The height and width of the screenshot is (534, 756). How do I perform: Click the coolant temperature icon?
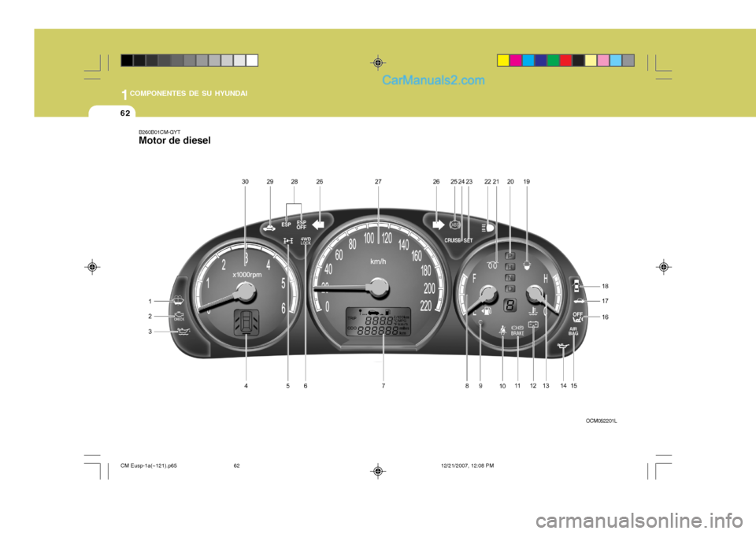[x=533, y=311]
